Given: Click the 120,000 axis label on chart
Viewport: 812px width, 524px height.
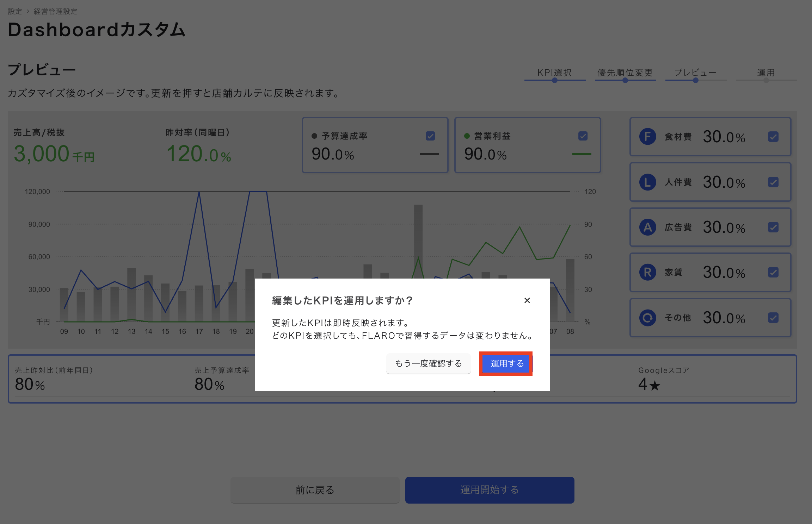Looking at the screenshot, I should tap(37, 192).
